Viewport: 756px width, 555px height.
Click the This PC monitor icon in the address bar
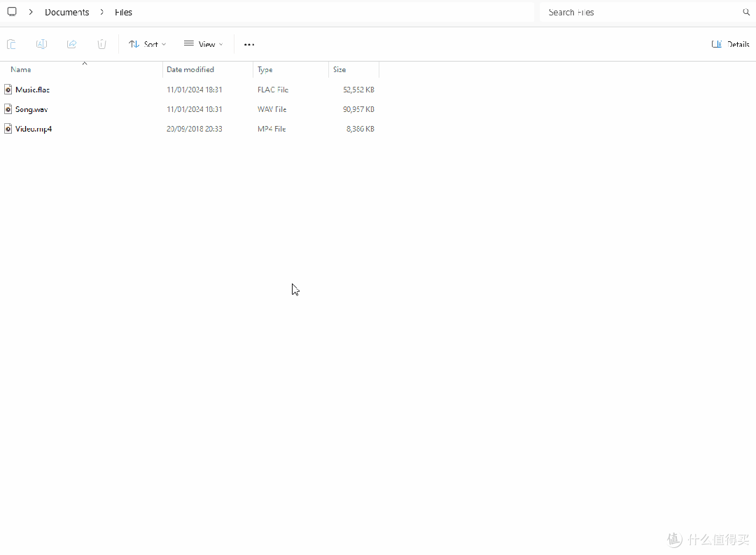coord(12,12)
